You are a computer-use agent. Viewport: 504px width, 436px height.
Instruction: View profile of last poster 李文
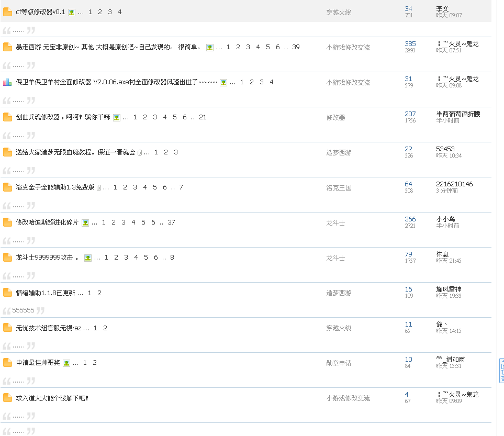[442, 9]
